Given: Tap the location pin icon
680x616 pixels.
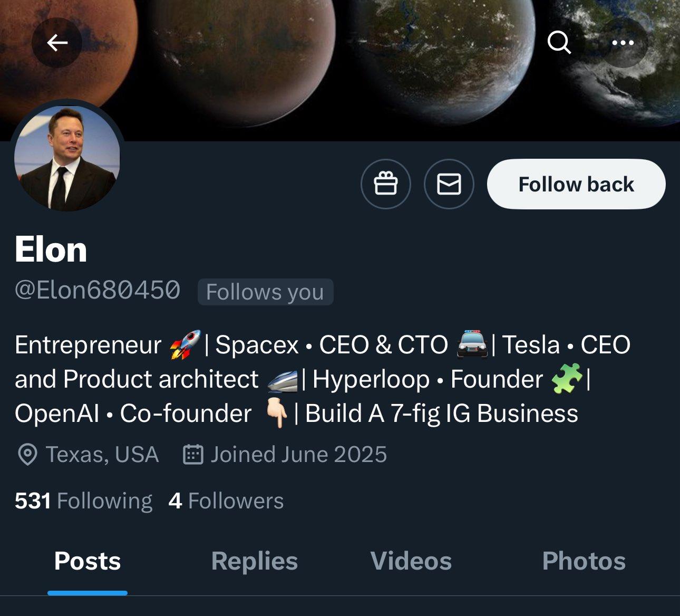Looking at the screenshot, I should [27, 455].
